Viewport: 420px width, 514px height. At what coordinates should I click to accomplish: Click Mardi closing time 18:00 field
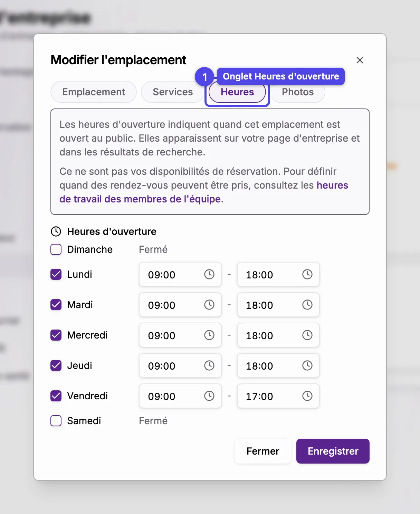(x=278, y=305)
